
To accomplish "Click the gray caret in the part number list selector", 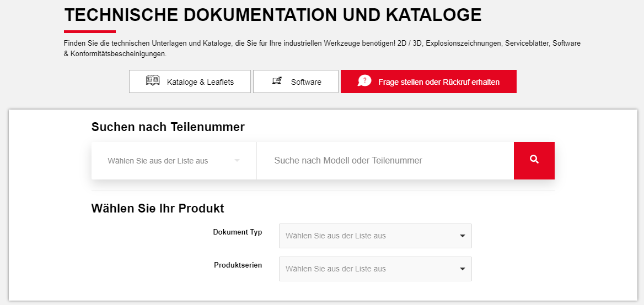I will pos(237,161).
